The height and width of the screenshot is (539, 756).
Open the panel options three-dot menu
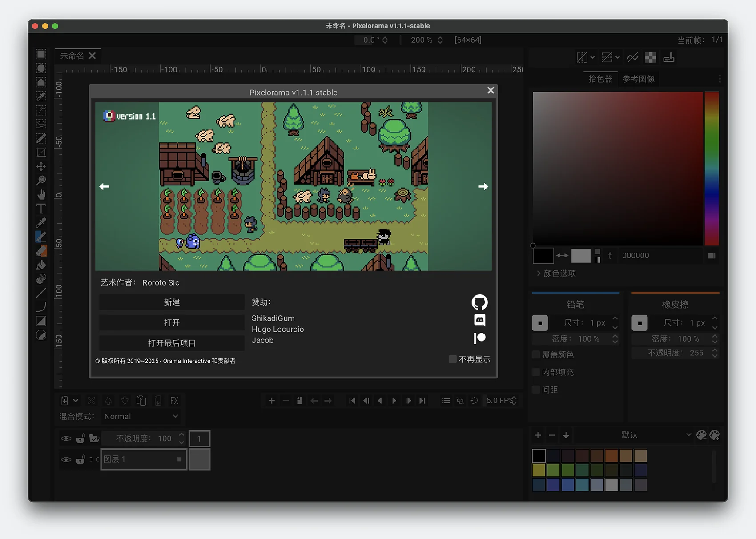click(x=720, y=79)
